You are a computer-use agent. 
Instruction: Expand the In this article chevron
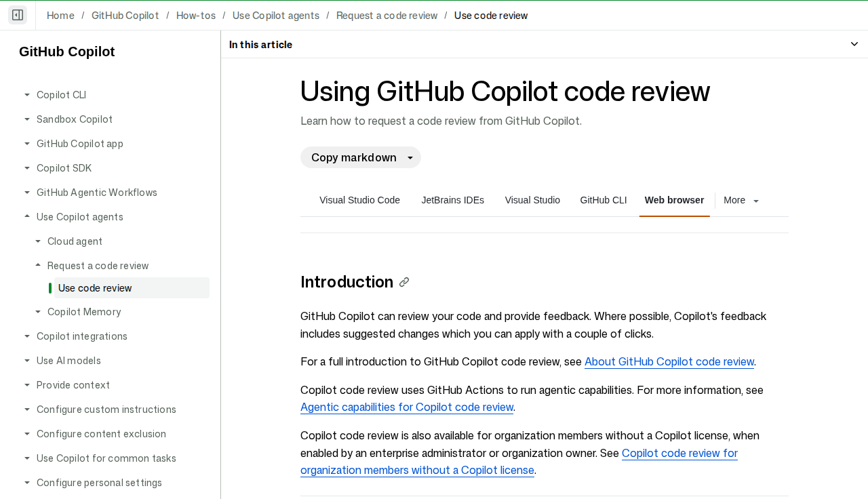coord(854,44)
